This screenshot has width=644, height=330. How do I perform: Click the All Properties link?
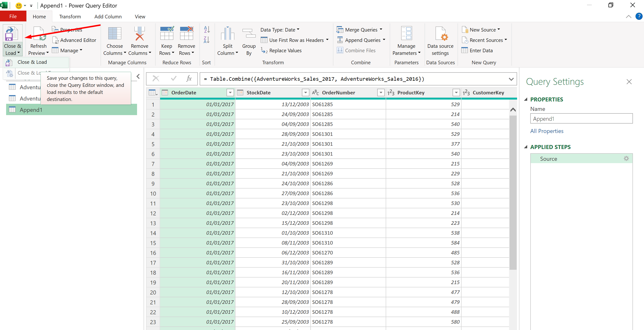pyautogui.click(x=547, y=131)
